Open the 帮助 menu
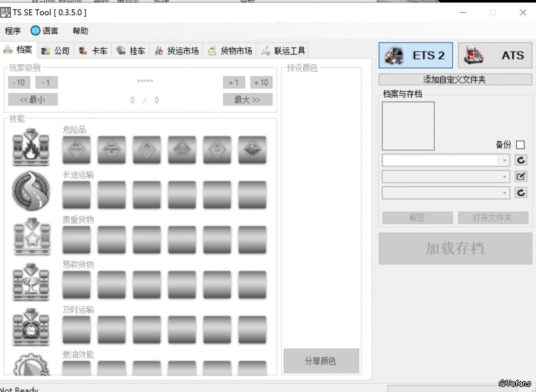Viewport: 536px width, 392px height. click(x=80, y=31)
